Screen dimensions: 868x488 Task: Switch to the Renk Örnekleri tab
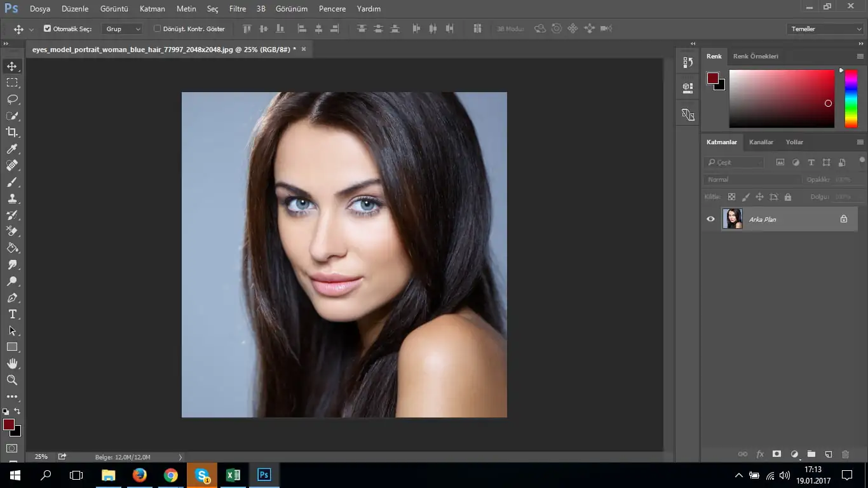[756, 56]
